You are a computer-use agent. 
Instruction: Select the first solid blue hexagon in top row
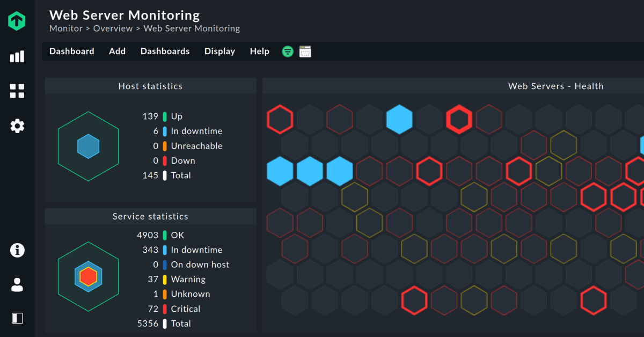pyautogui.click(x=399, y=119)
